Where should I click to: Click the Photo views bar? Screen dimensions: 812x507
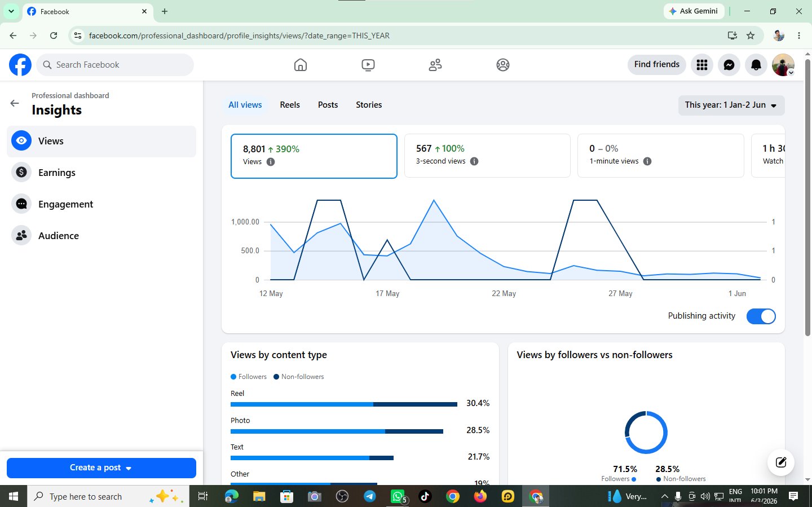tap(337, 431)
